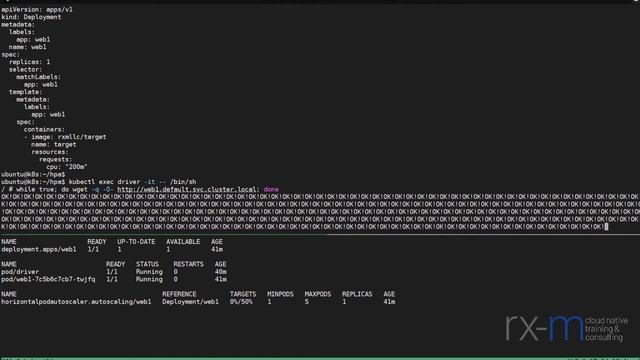
Task: Click the '40m' age of pod/driver
Action: pos(220,272)
